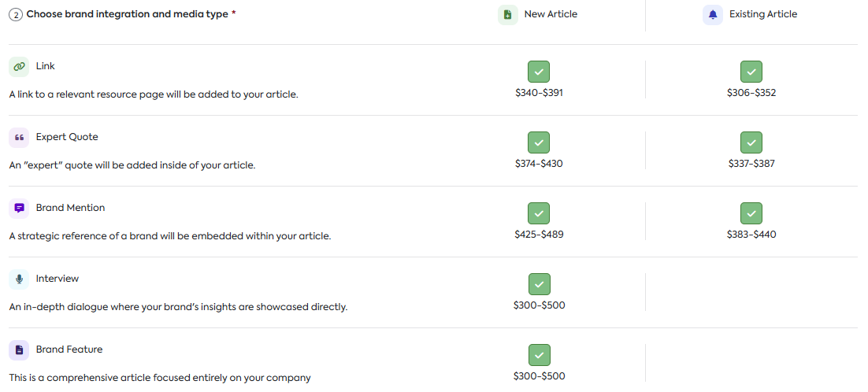Uncheck Brand Mention for Existing Article
This screenshot has width=868, height=392.
751,213
